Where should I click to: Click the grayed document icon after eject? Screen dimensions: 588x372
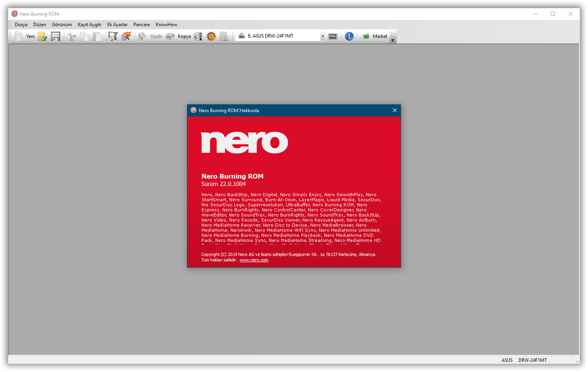224,36
